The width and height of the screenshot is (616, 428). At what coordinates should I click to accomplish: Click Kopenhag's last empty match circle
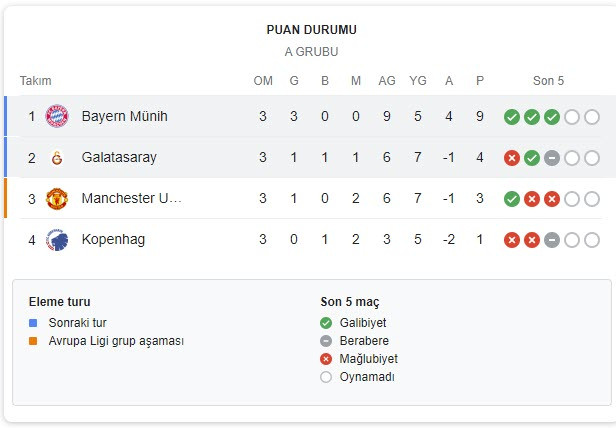click(x=592, y=240)
